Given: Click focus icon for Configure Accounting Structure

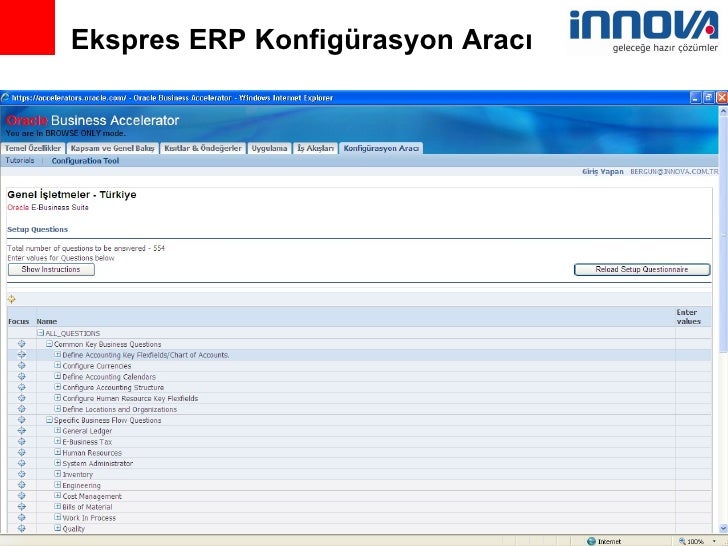Looking at the screenshot, I should [x=22, y=387].
